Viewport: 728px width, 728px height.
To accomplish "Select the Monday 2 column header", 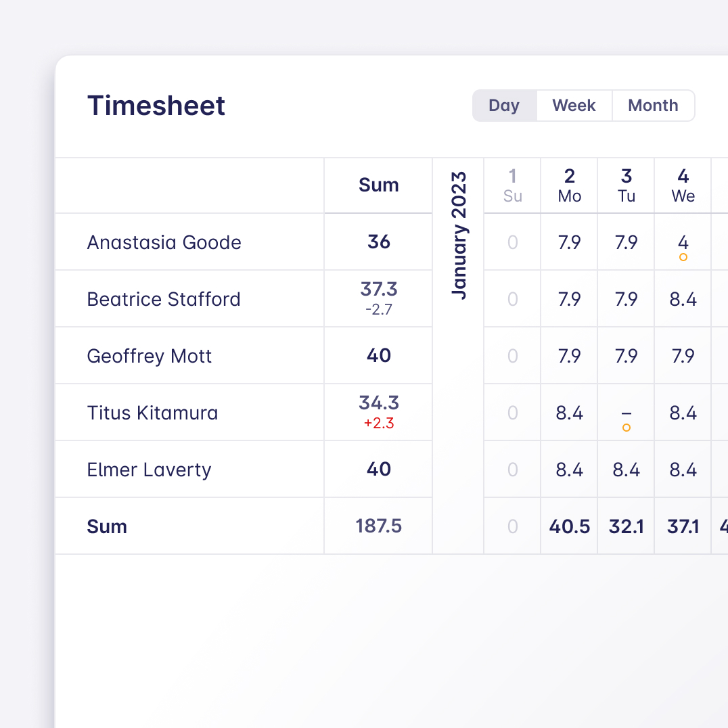I will pos(569,185).
